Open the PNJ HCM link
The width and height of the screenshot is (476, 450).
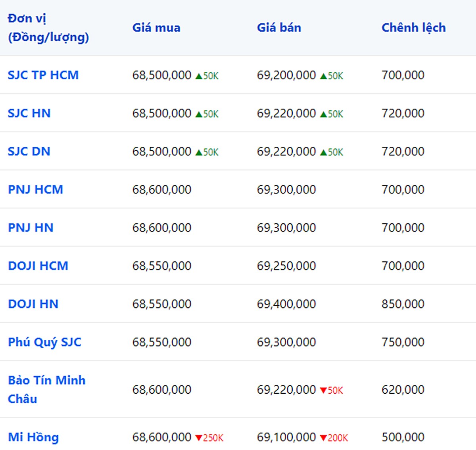tap(35, 189)
